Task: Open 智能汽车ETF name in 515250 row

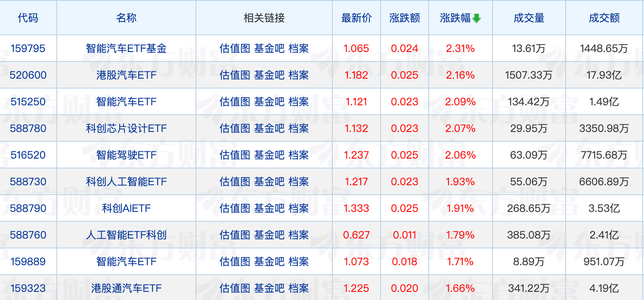Action: 126,102
